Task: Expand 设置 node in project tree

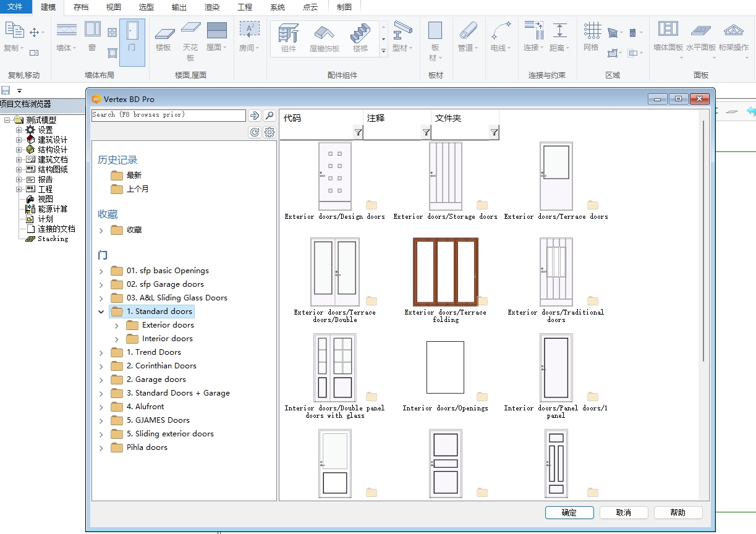Action: pos(19,130)
